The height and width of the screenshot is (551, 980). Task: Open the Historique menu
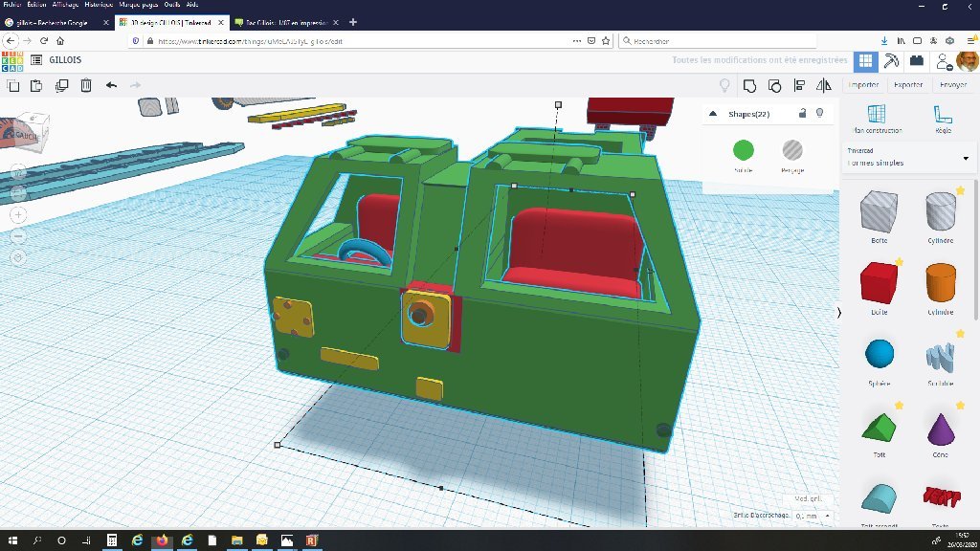click(x=99, y=5)
